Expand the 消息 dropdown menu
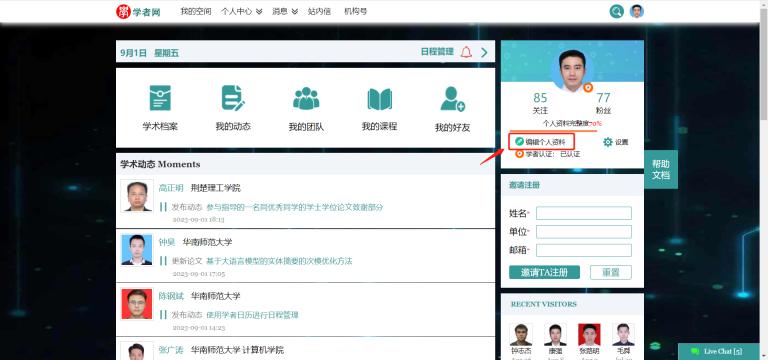 coord(285,11)
